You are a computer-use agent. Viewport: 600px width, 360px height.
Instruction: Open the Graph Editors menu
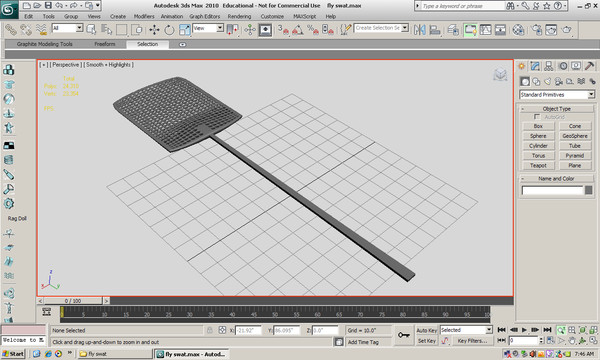[x=205, y=16]
